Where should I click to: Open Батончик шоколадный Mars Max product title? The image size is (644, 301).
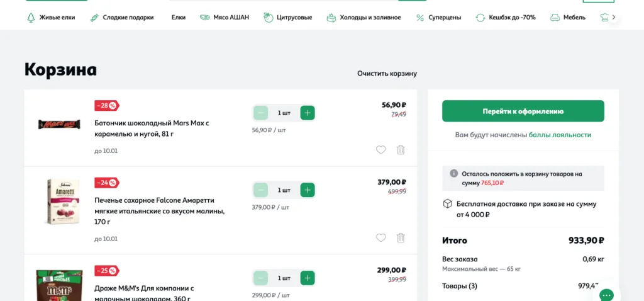[152, 128]
